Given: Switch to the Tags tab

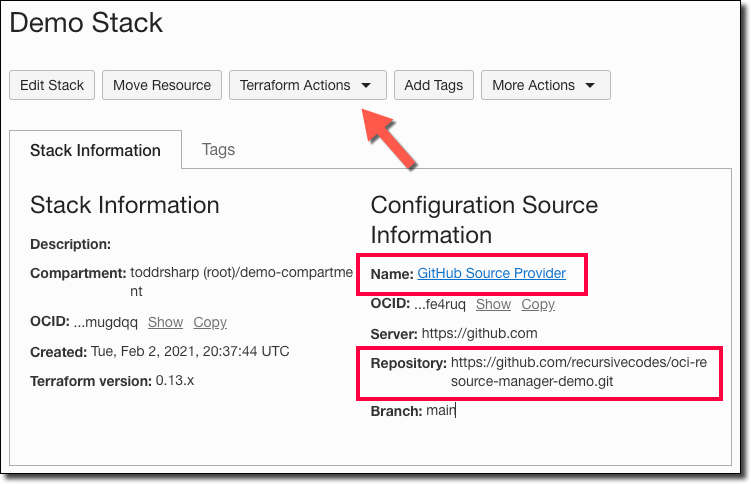Looking at the screenshot, I should tap(218, 149).
